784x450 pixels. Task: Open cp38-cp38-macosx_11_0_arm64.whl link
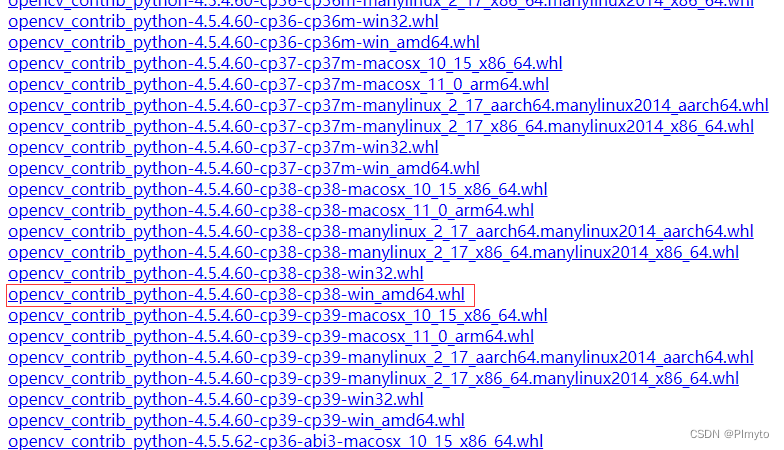tap(271, 210)
